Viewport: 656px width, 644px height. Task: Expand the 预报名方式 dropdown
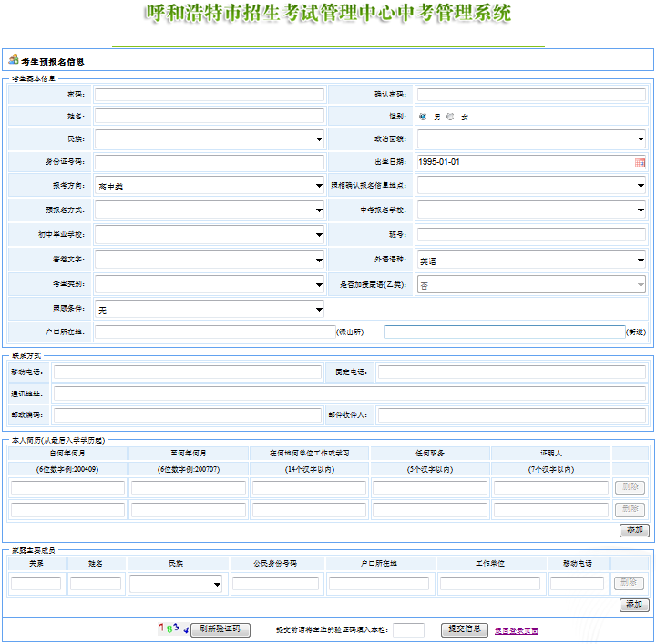click(210, 210)
